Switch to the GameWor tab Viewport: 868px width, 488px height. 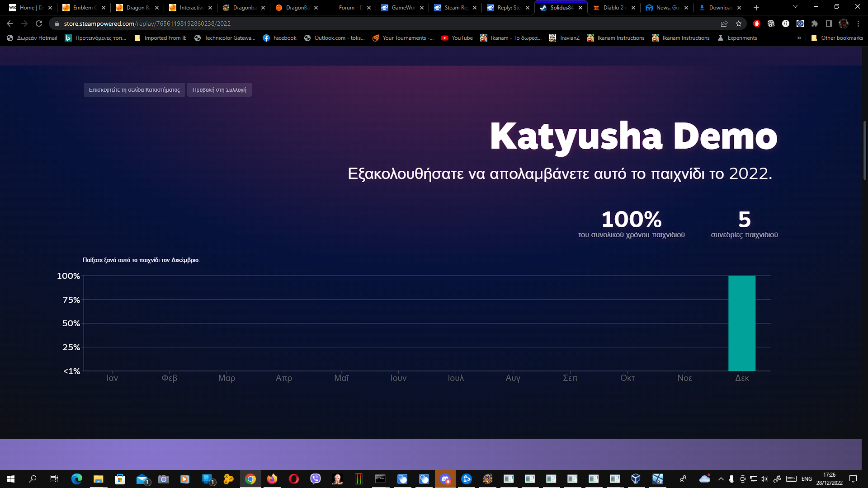click(x=402, y=8)
